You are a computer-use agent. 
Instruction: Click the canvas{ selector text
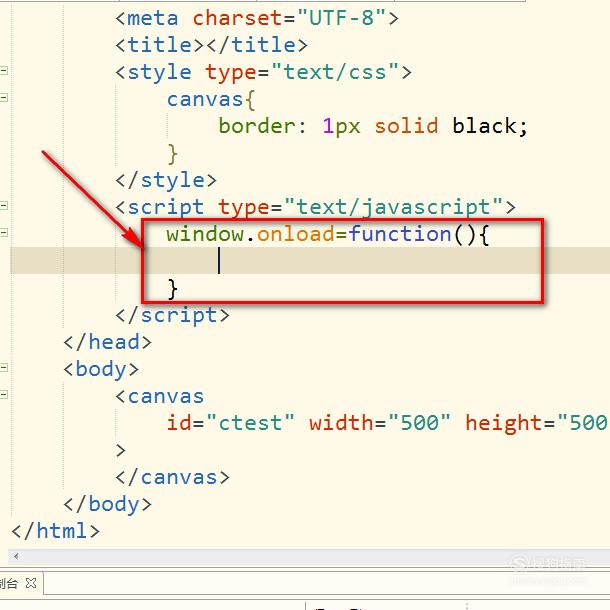211,100
